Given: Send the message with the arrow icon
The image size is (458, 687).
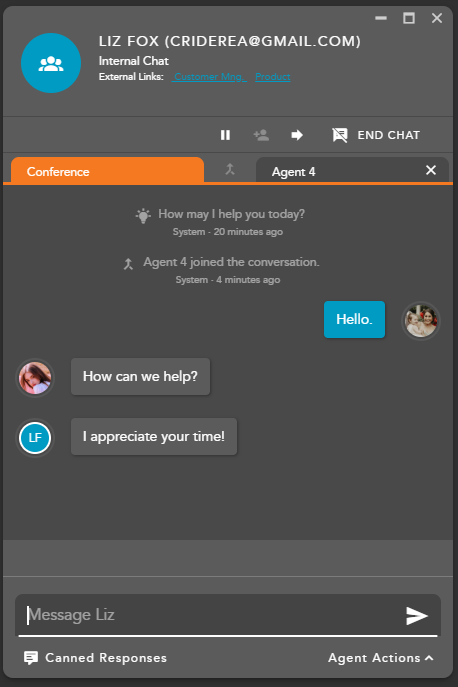Looking at the screenshot, I should coord(416,616).
